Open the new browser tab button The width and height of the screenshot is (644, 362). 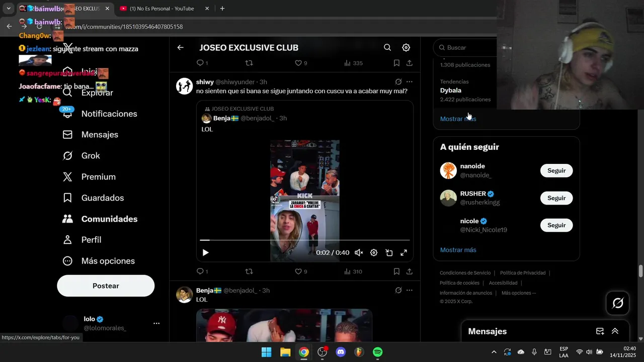tap(222, 9)
